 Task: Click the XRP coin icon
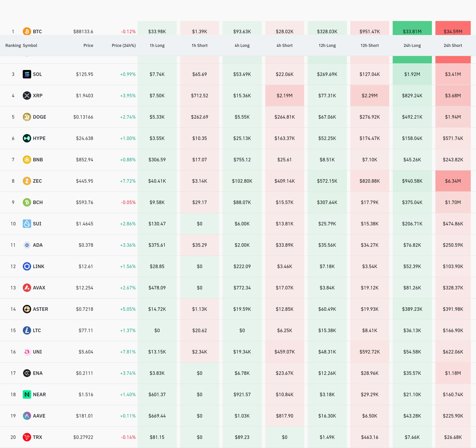pyautogui.click(x=27, y=96)
